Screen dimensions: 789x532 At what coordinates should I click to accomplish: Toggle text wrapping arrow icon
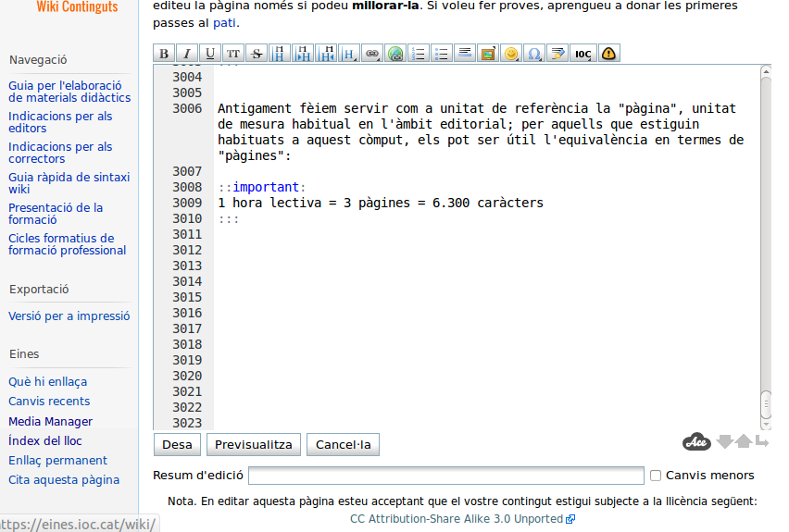pyautogui.click(x=762, y=441)
